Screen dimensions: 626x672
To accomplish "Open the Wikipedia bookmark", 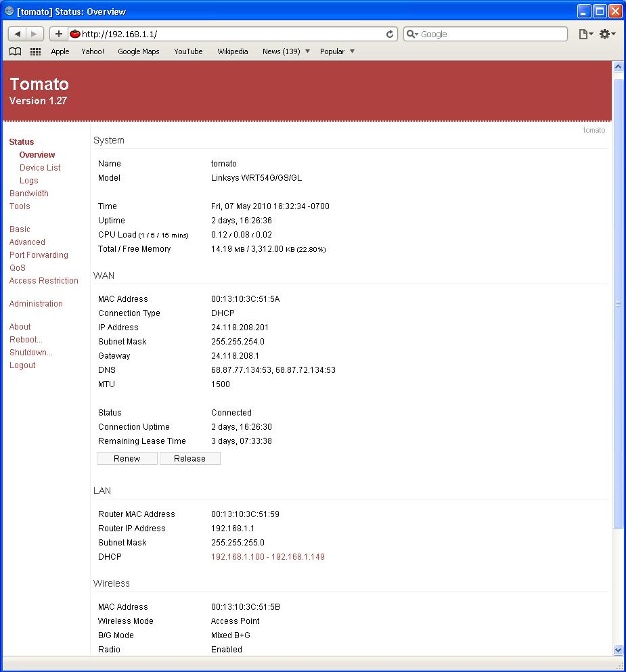I will coord(233,51).
